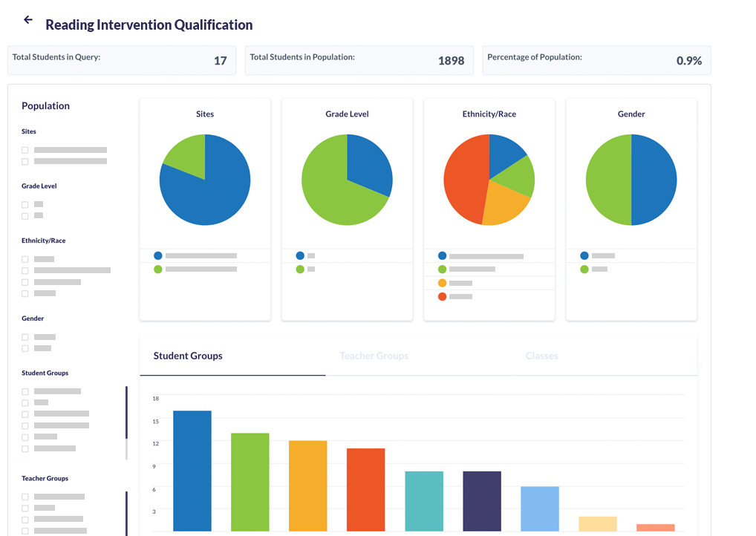Check the first checkbox under Sites filter

tap(25, 150)
